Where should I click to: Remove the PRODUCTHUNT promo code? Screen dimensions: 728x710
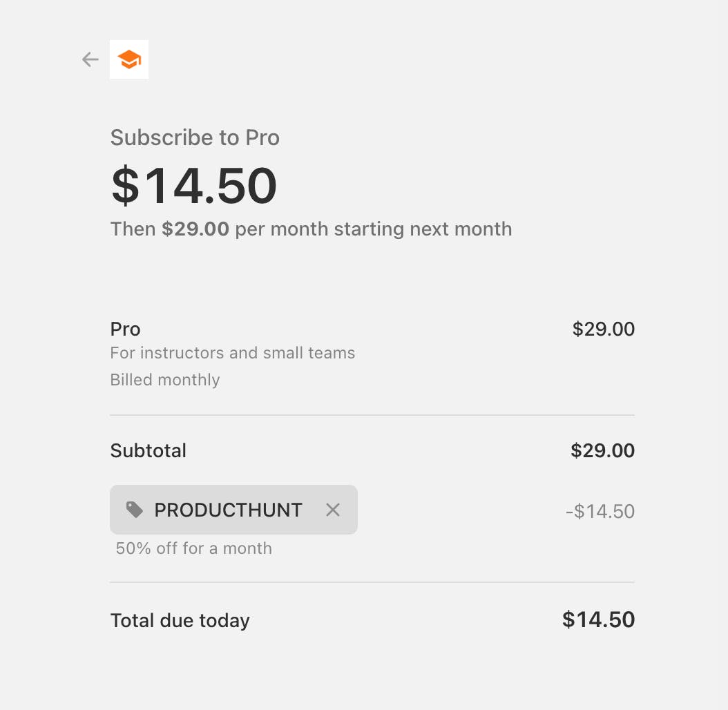click(x=333, y=510)
